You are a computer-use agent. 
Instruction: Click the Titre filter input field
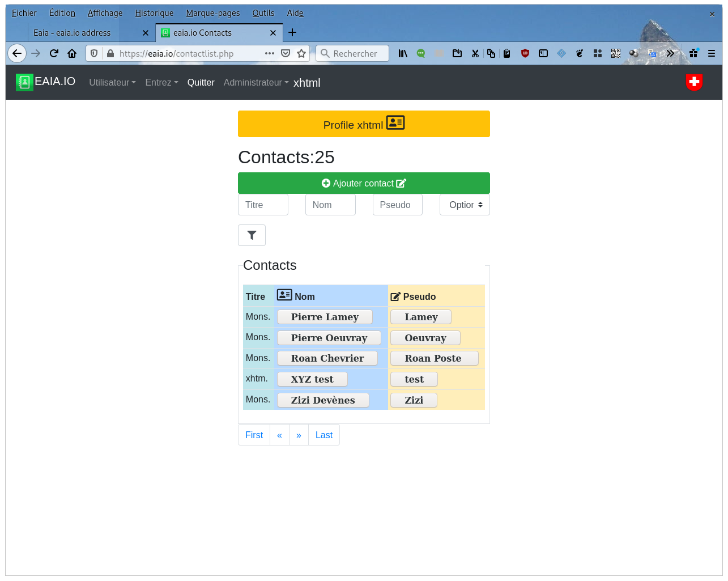click(x=263, y=205)
